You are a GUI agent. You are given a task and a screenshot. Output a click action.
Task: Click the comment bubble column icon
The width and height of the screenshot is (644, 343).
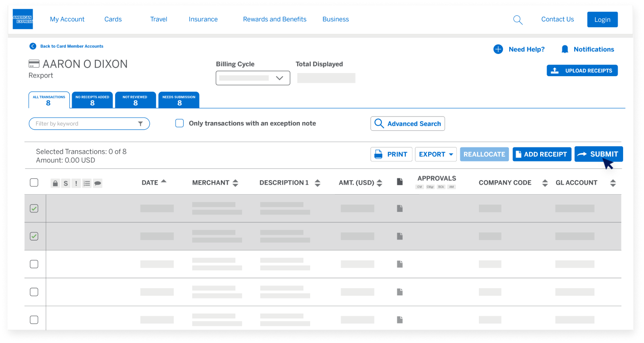(97, 183)
